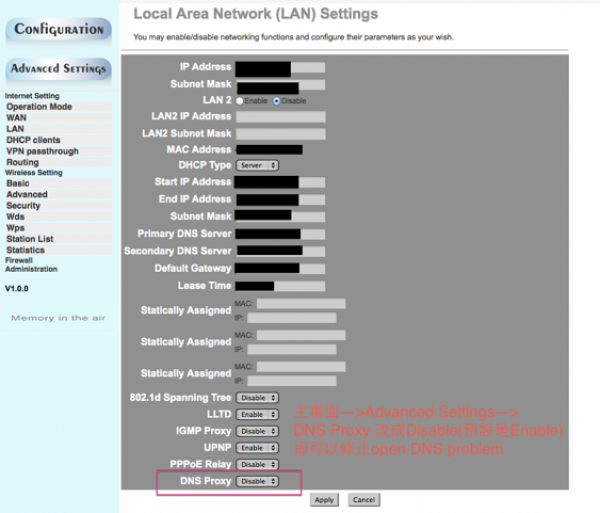Open the DHCP Type dropdown
This screenshot has width=600, height=513.
click(257, 165)
